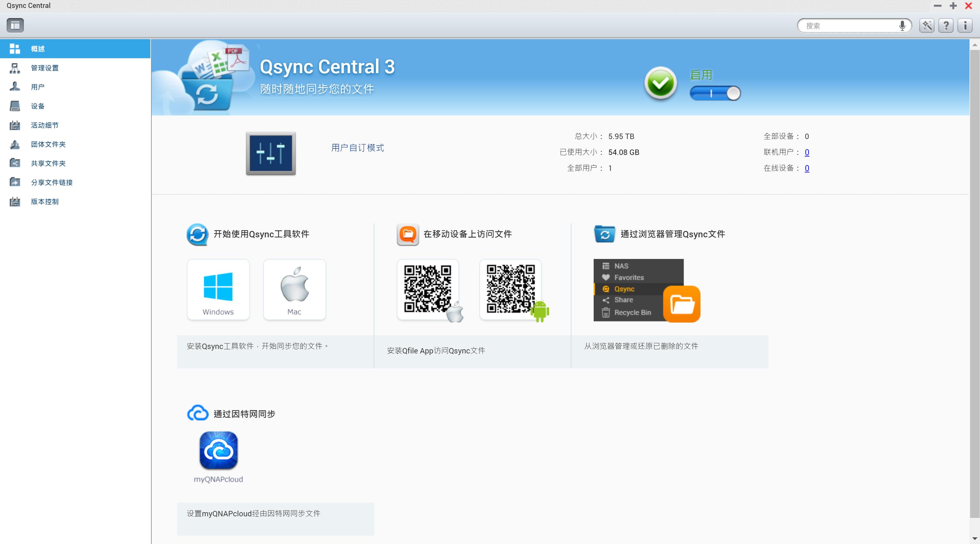Toggle the sidebar panel icon
The height and width of the screenshot is (544, 980).
coord(15,25)
